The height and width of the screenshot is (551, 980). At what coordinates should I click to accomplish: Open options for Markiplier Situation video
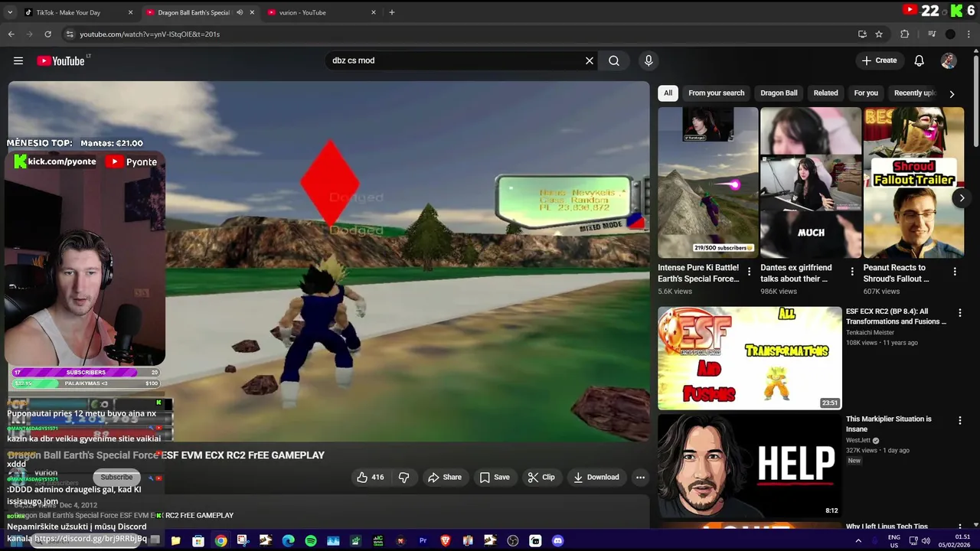[960, 420]
